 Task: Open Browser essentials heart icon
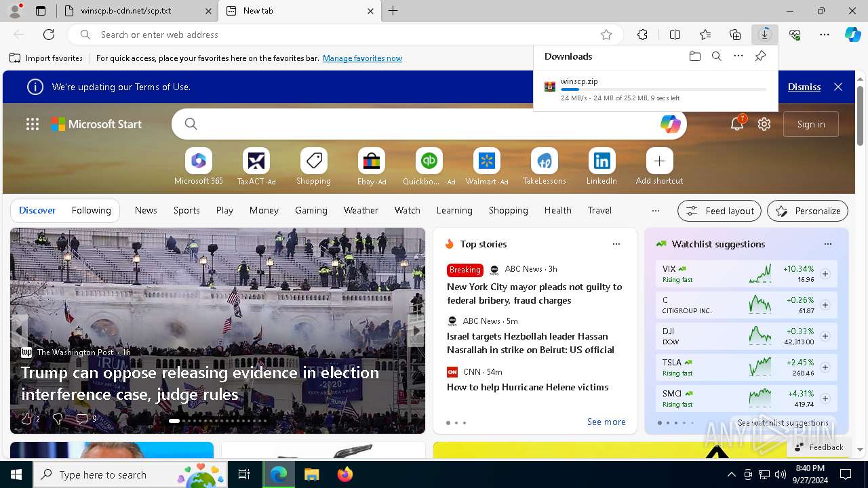coord(795,35)
